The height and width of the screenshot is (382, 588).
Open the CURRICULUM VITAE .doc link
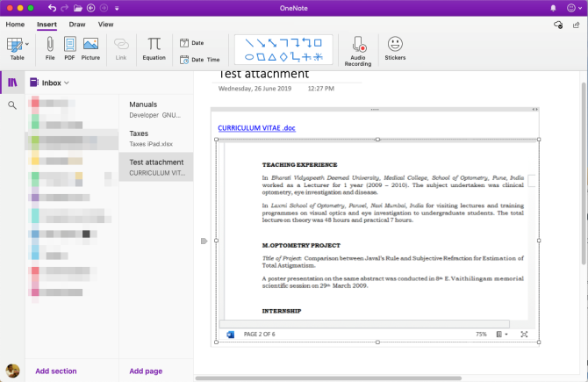[x=257, y=128]
